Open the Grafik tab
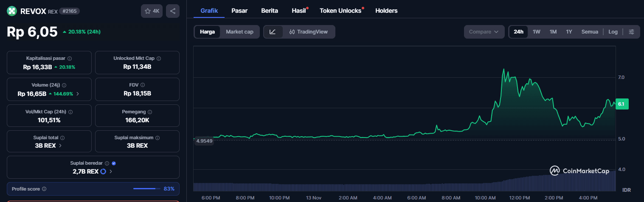Viewport: 644px width, 202px height. point(209,11)
